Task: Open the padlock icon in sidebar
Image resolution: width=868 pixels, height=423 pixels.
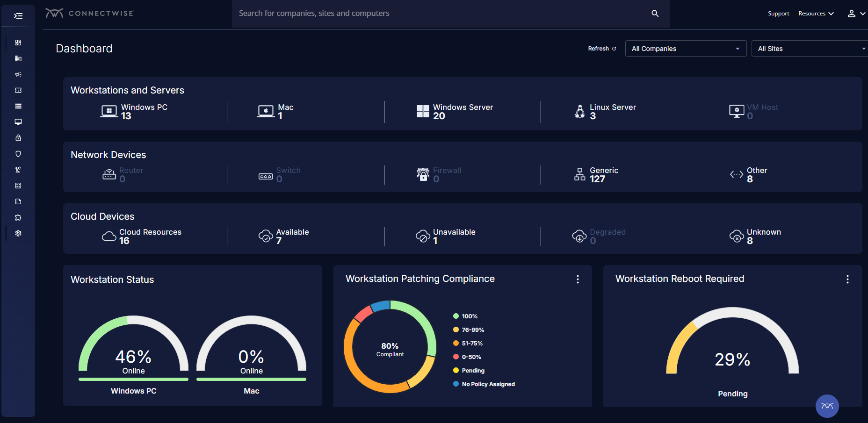Action: (18, 138)
